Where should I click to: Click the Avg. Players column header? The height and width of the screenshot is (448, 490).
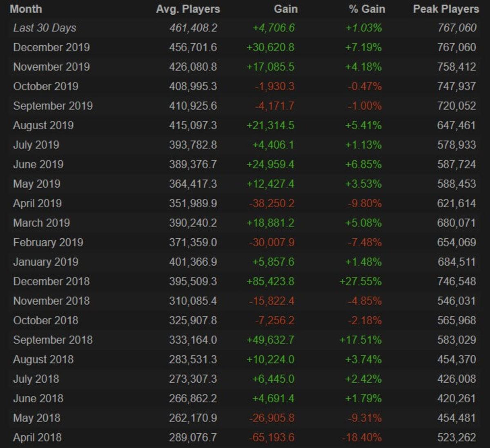[188, 9]
